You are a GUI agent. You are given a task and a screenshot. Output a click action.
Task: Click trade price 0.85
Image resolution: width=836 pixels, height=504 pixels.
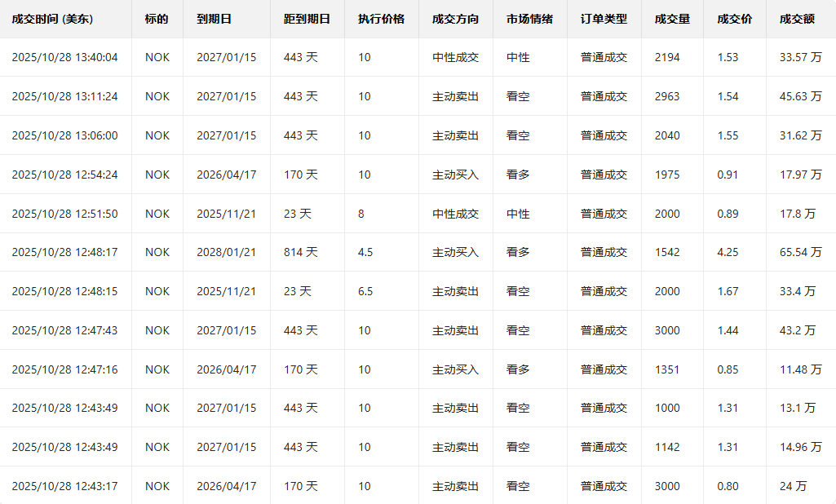[728, 369]
